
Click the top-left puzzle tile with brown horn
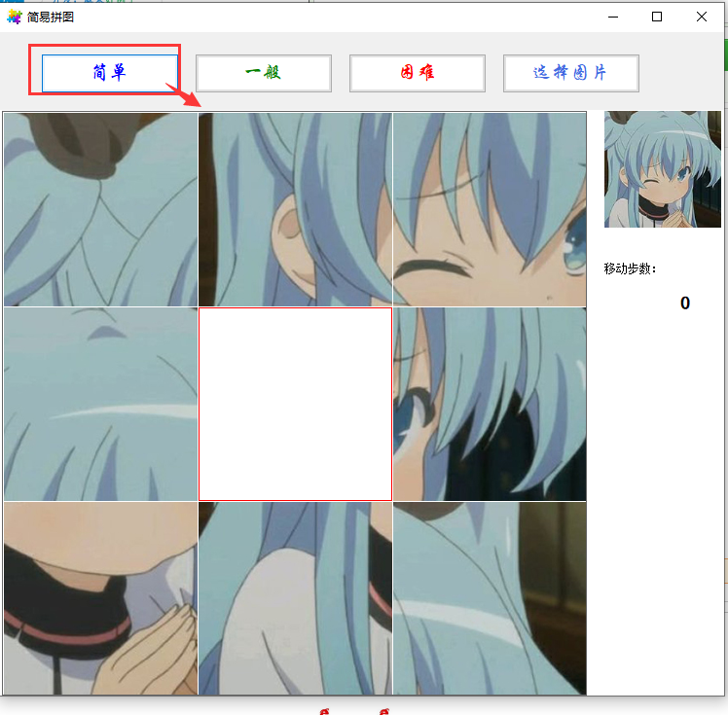coord(100,209)
